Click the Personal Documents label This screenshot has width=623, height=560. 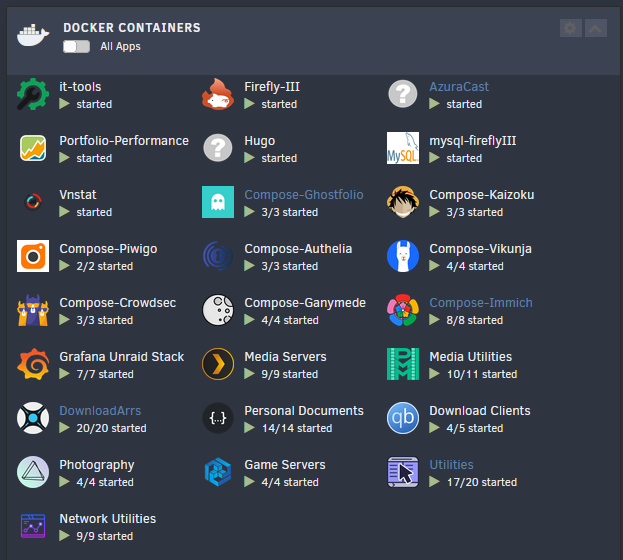(x=304, y=411)
